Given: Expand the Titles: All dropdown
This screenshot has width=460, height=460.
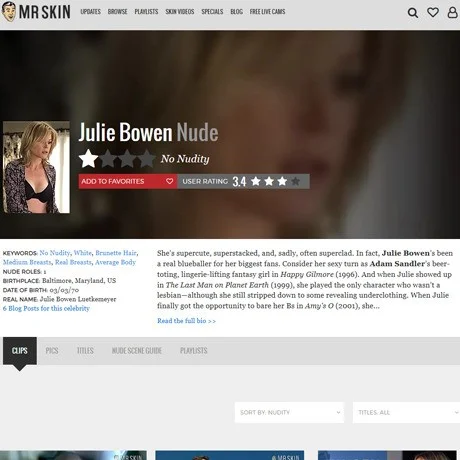Looking at the screenshot, I should [406, 412].
